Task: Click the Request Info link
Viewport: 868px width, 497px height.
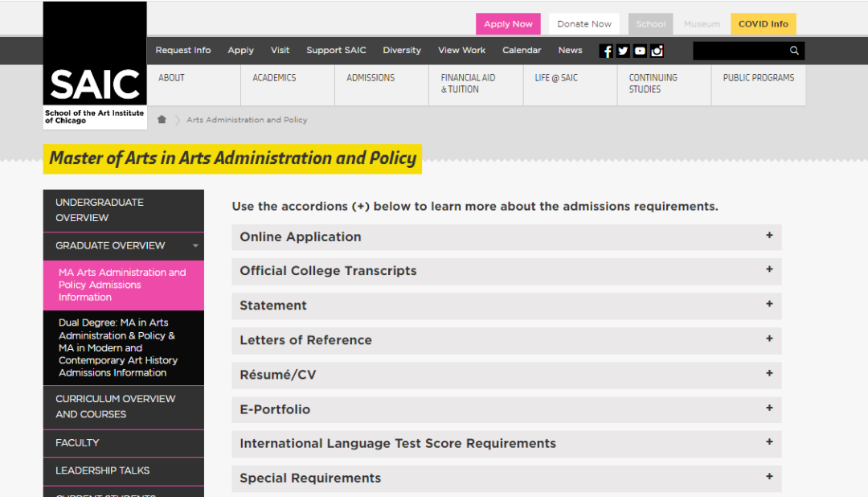Action: tap(183, 50)
